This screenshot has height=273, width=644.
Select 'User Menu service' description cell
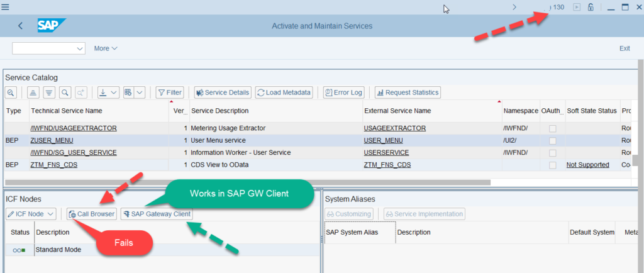[x=276, y=140]
